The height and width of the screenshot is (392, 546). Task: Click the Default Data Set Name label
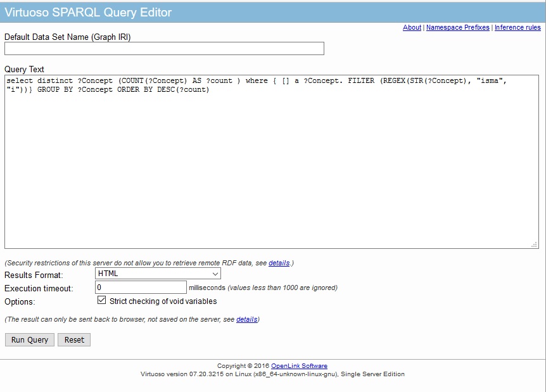[68, 37]
